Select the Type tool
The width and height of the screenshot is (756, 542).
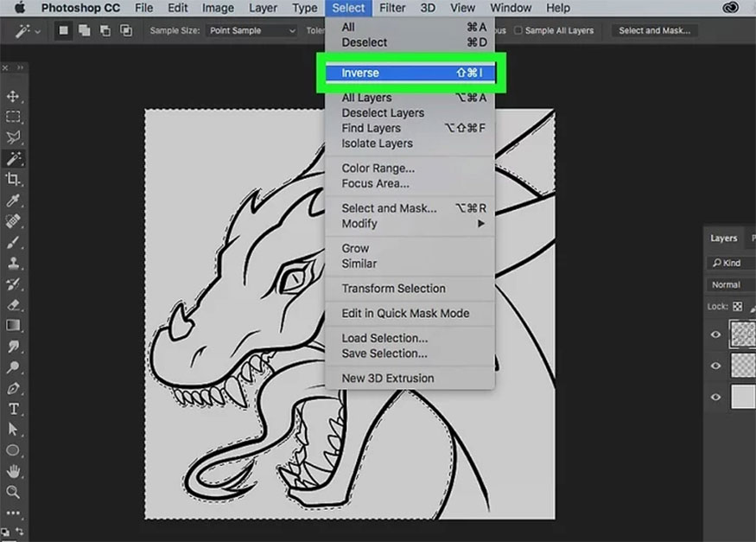[13, 409]
